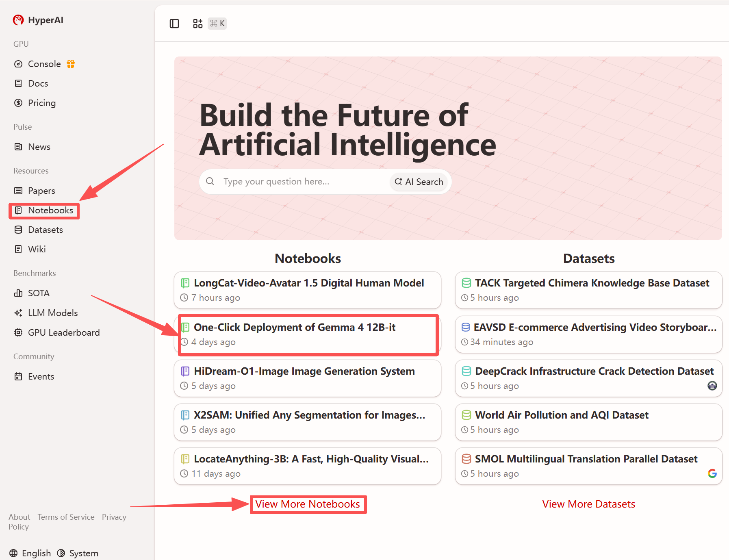Image resolution: width=729 pixels, height=560 pixels.
Task: Click the Notebooks sidebar icon
Action: tap(18, 210)
